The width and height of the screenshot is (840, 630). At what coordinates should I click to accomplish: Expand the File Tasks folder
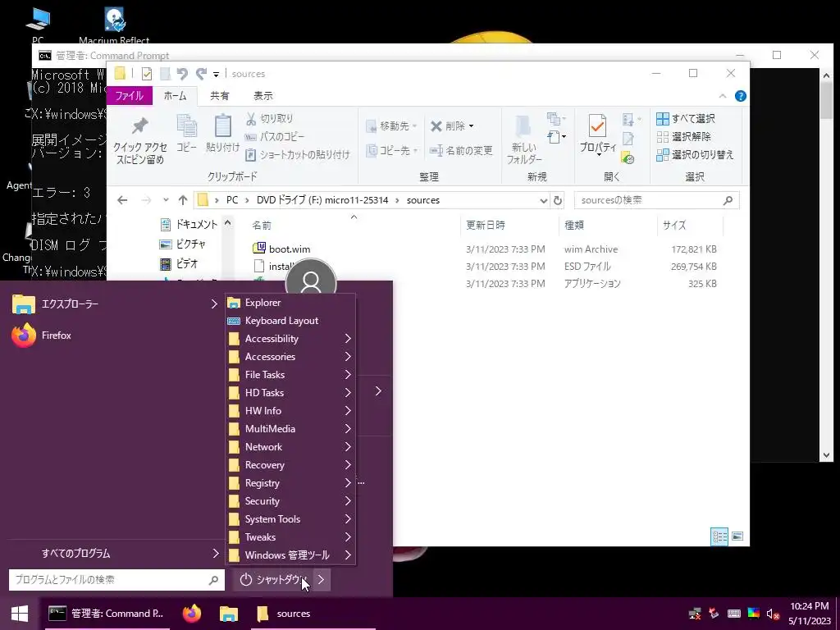tap(290, 374)
